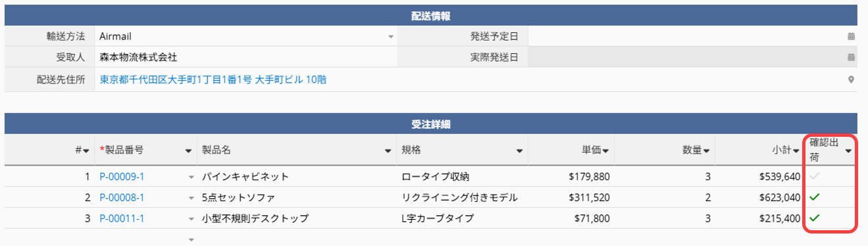Open product link P-00009-1
This screenshot has width=868, height=246.
pos(122,177)
